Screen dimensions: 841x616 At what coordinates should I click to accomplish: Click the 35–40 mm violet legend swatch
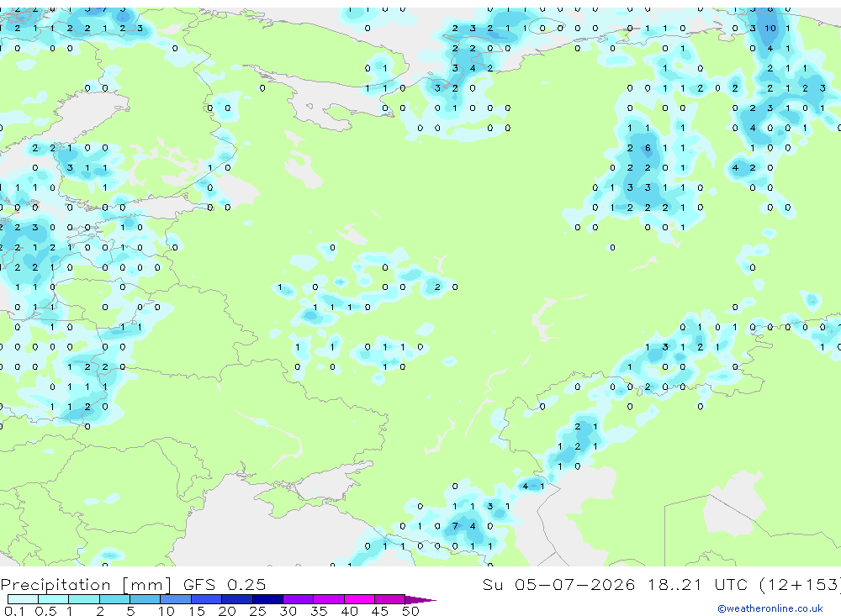pos(329,599)
